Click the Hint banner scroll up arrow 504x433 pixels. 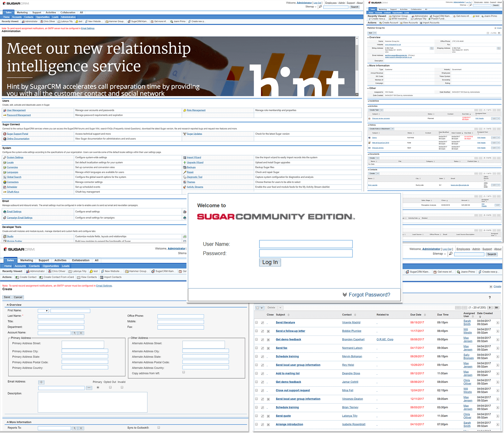(x=357, y=38)
